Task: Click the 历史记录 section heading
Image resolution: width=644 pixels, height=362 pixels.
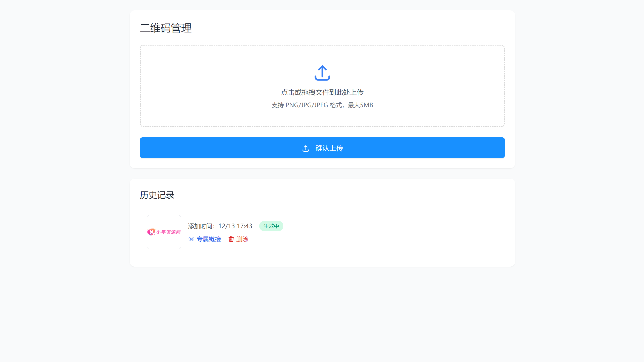Action: [157, 195]
